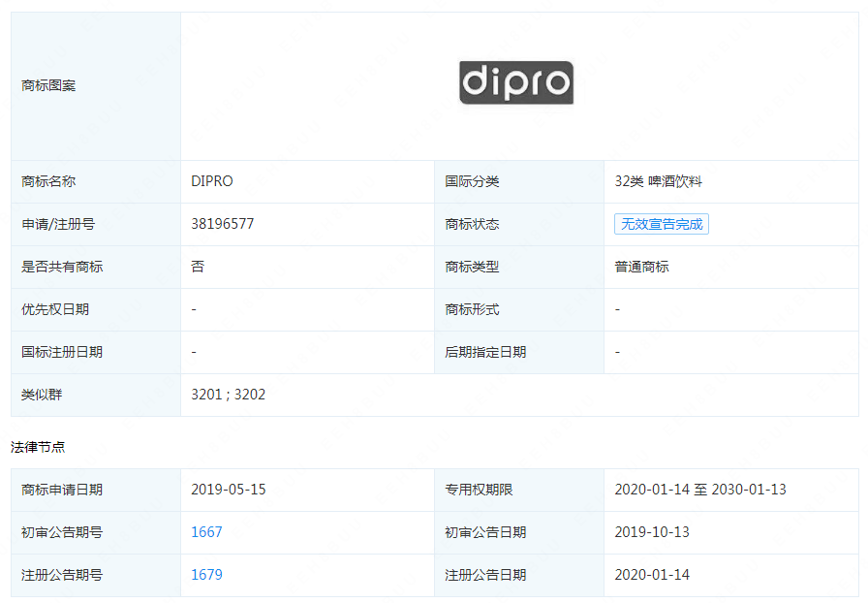Click the 注册公告期号 label
Screen dimensions: 868x603
[x=62, y=575]
